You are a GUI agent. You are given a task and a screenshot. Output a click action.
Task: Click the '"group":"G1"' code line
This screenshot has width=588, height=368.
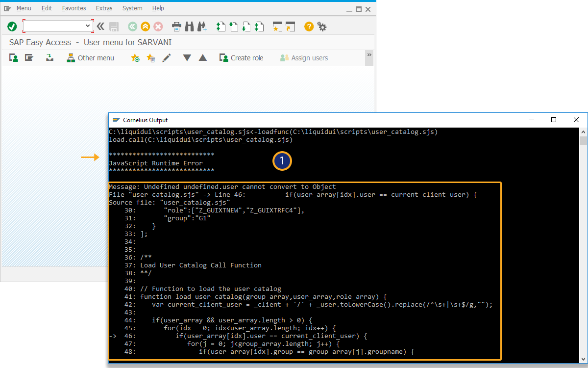click(x=187, y=218)
